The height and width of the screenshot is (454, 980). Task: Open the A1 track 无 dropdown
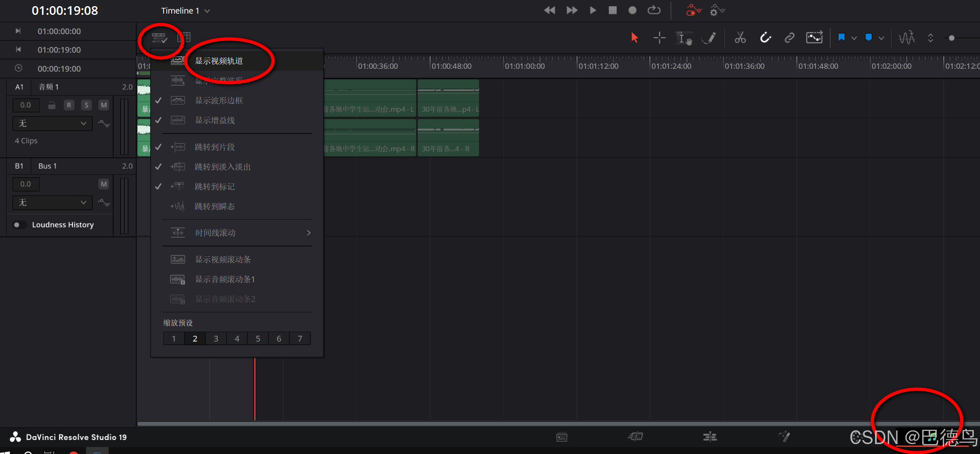tap(52, 123)
